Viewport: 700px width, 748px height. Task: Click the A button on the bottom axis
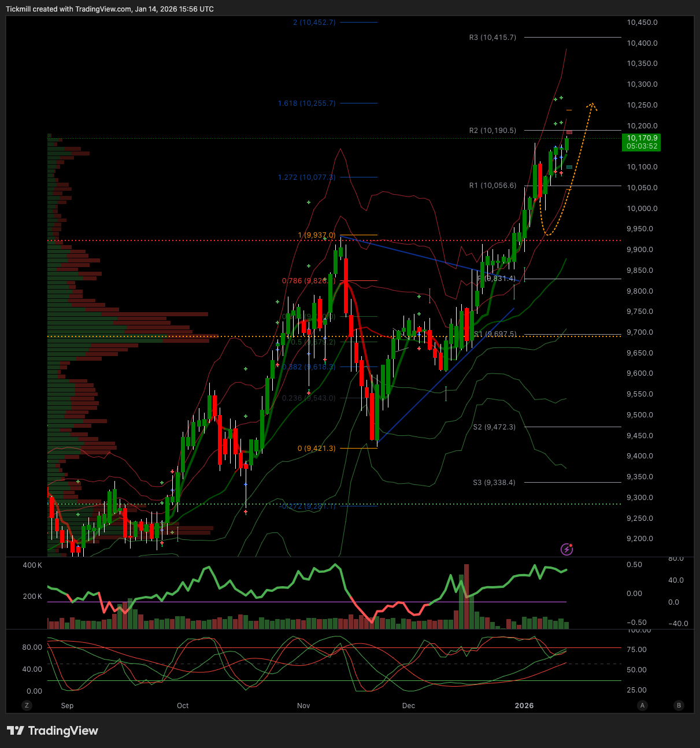click(x=642, y=705)
